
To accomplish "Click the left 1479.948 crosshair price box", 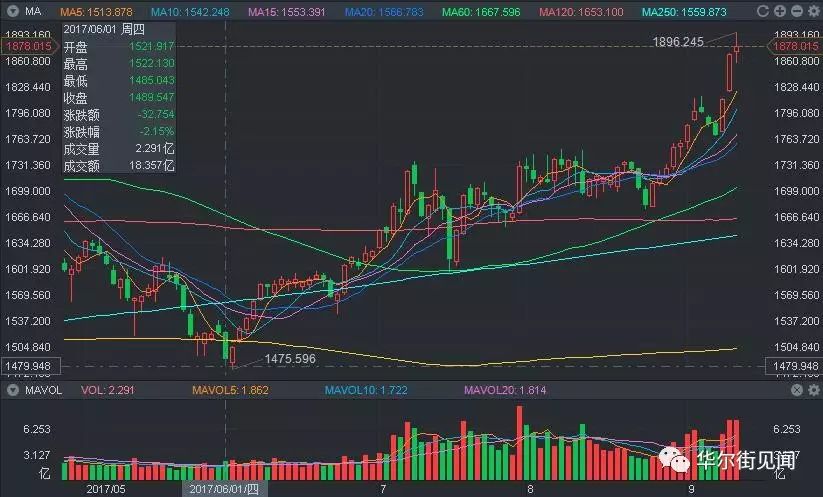I will tap(30, 366).
